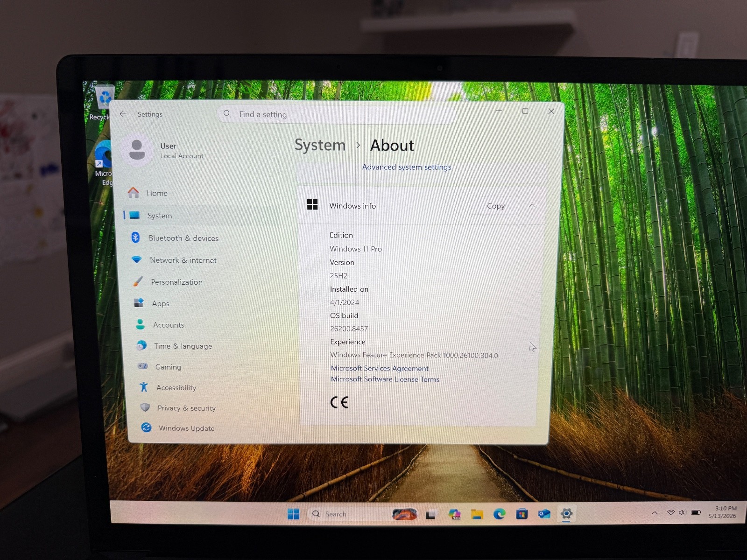
Task: Minimize the Settings window
Action: [499, 111]
